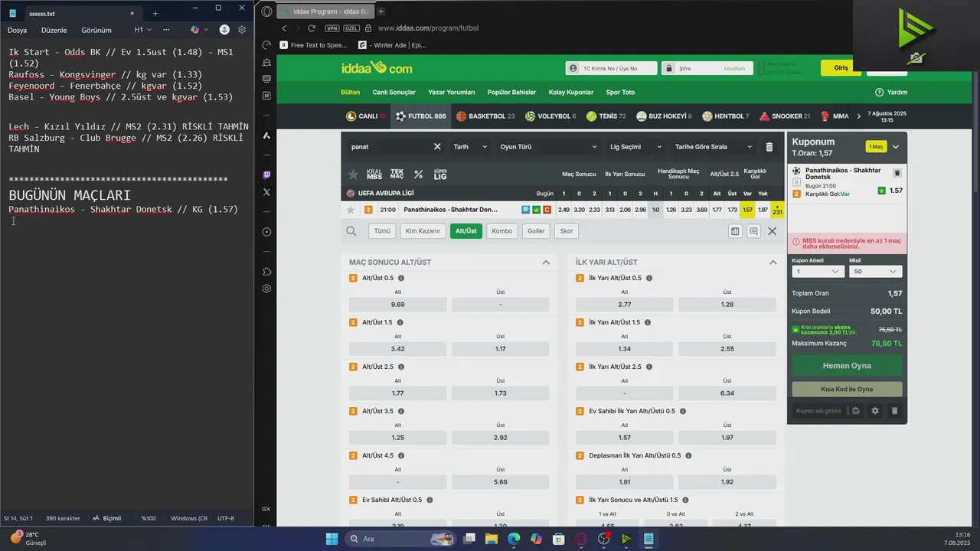Open Yazar Yorumları menu
This screenshot has width=980, height=551.
tap(452, 93)
